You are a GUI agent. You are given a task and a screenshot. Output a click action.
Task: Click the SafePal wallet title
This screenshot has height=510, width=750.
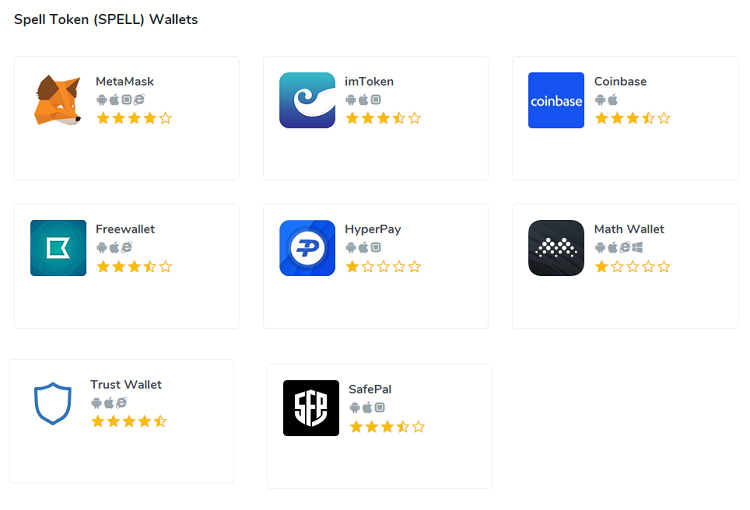point(370,389)
